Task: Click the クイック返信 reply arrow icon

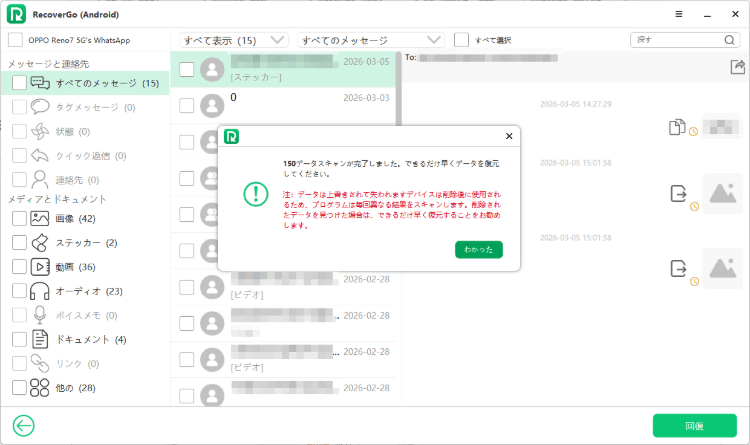Action: click(40, 156)
